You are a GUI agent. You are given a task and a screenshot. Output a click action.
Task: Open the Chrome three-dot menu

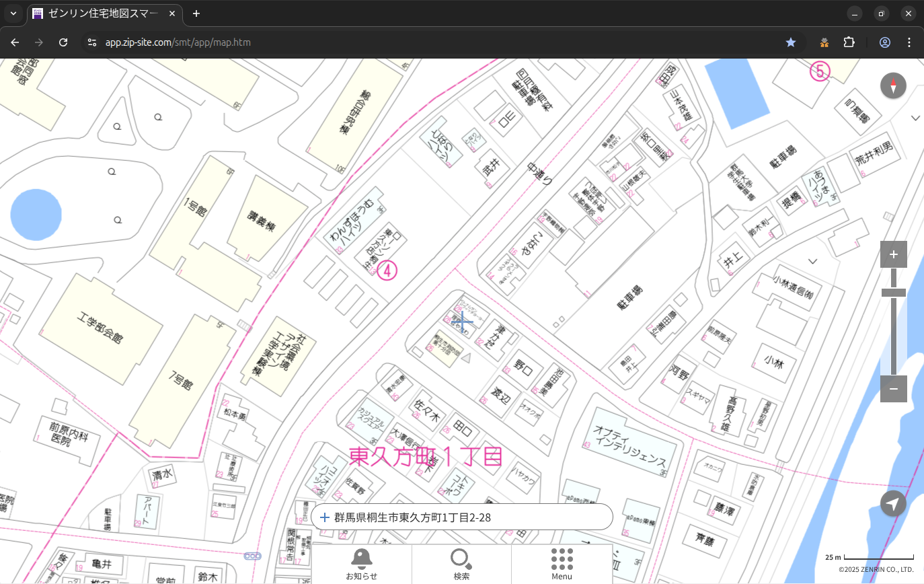point(909,42)
